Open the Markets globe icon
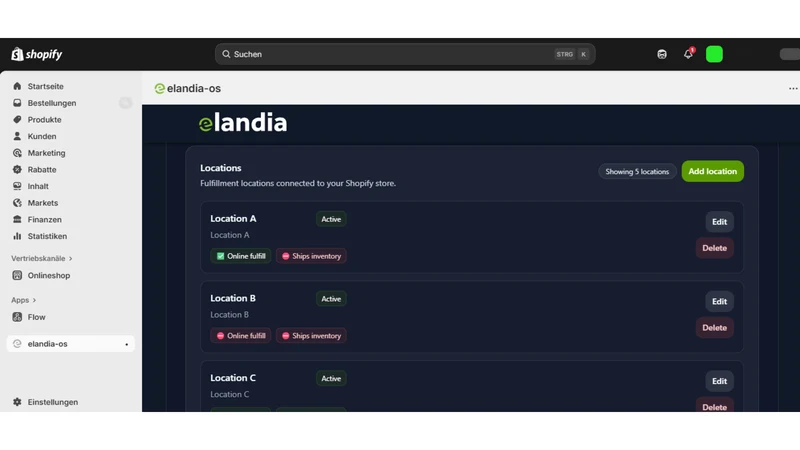This screenshot has height=450, width=800. click(17, 203)
